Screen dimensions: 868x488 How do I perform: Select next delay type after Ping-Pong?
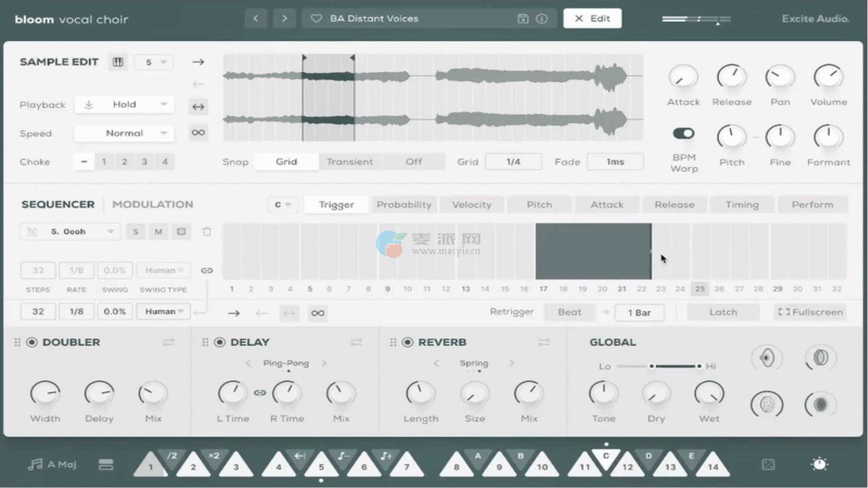(x=324, y=363)
